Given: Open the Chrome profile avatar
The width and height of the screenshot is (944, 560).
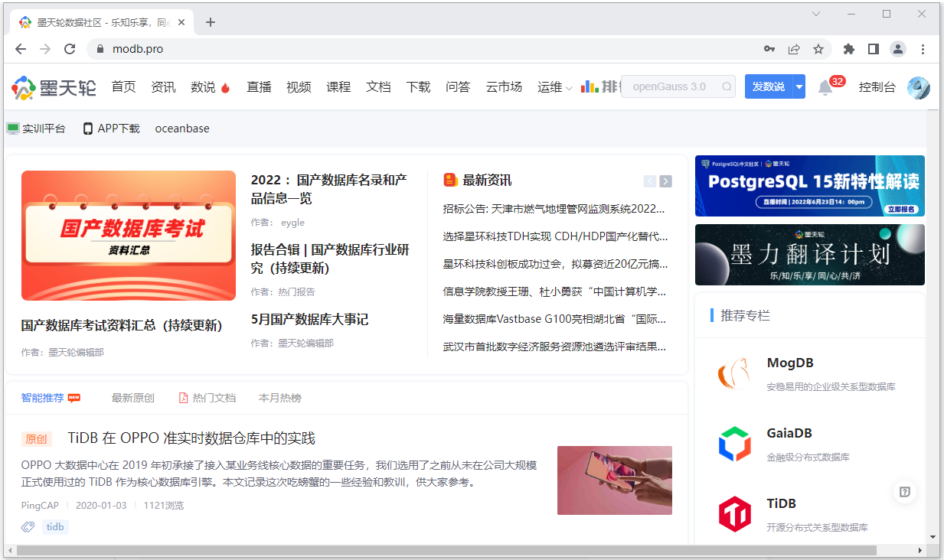Looking at the screenshot, I should 898,49.
